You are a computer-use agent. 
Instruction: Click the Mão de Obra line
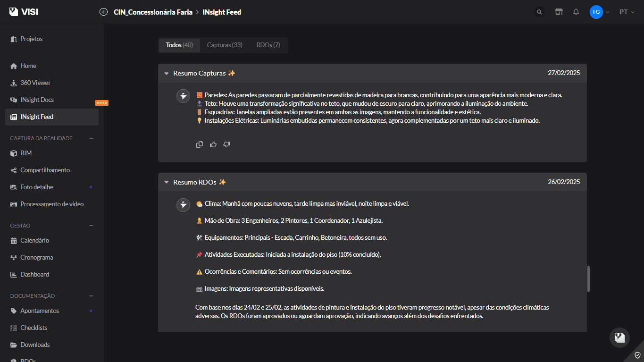click(x=290, y=221)
